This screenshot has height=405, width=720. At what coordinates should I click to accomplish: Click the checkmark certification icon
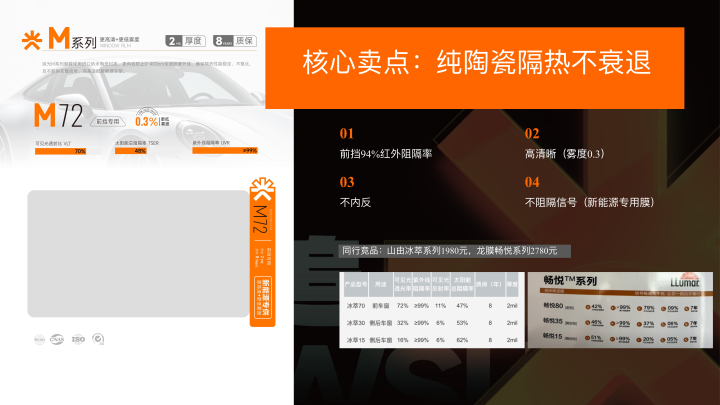pyautogui.click(x=98, y=339)
